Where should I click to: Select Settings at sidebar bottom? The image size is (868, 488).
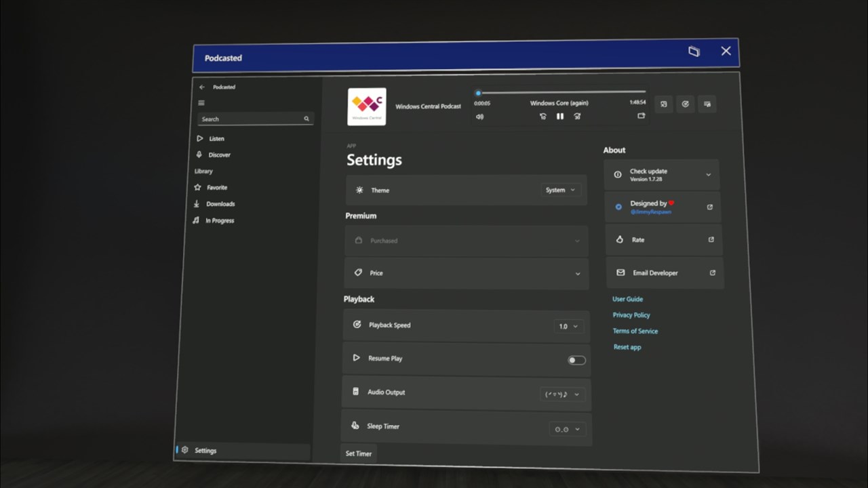click(x=243, y=451)
